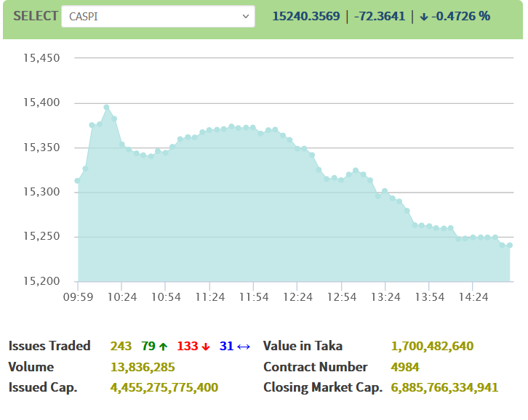Click the blue bidirectional arrow beside 31
Screen dimensions: 528x420
coord(244,347)
